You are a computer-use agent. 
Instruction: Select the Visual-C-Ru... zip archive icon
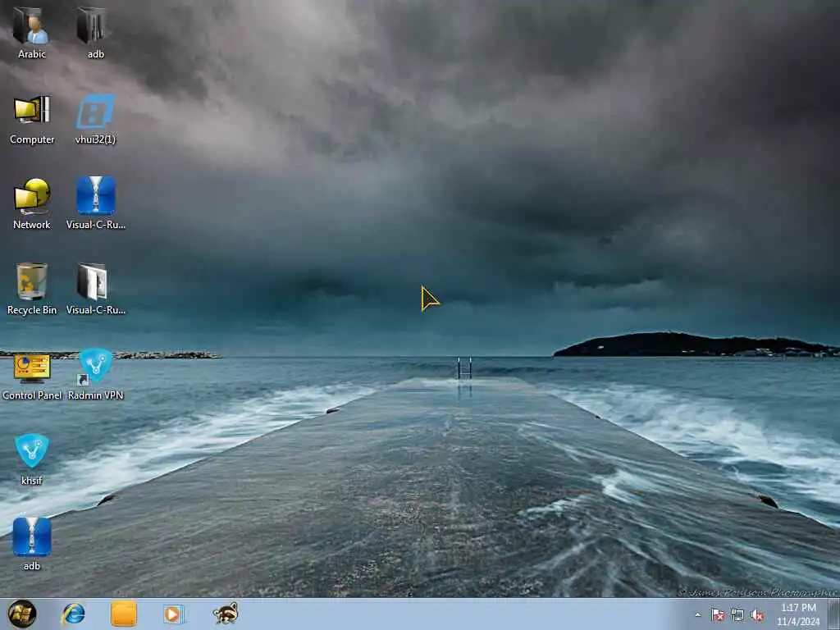96,195
